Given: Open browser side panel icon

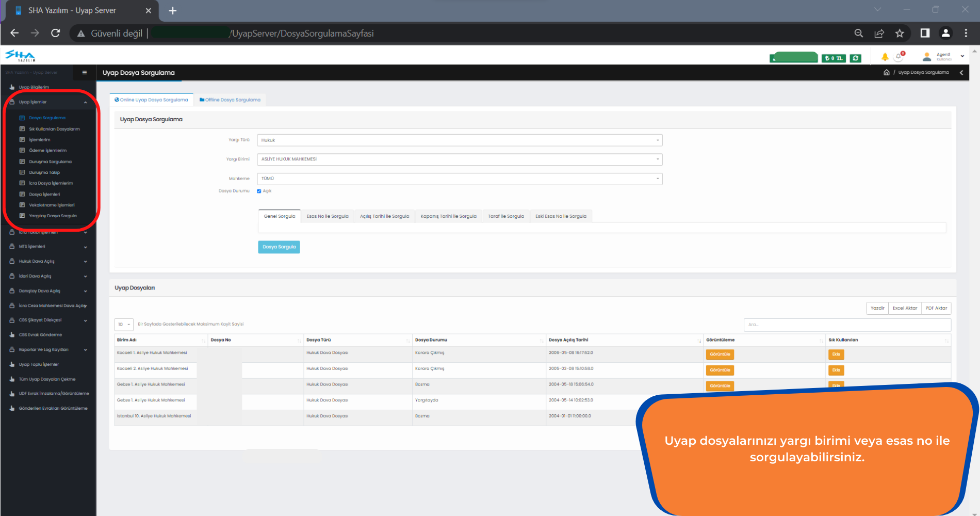Looking at the screenshot, I should tap(925, 33).
